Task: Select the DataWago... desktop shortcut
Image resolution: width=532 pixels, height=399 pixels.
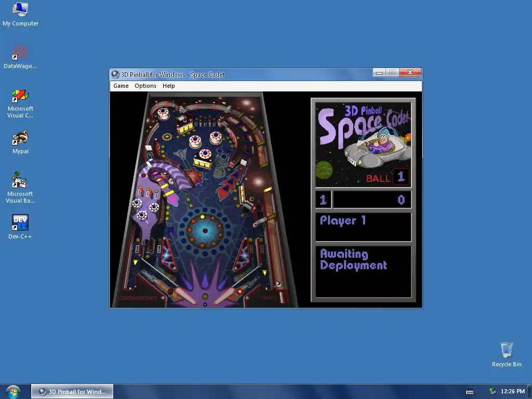Action: tap(20, 57)
